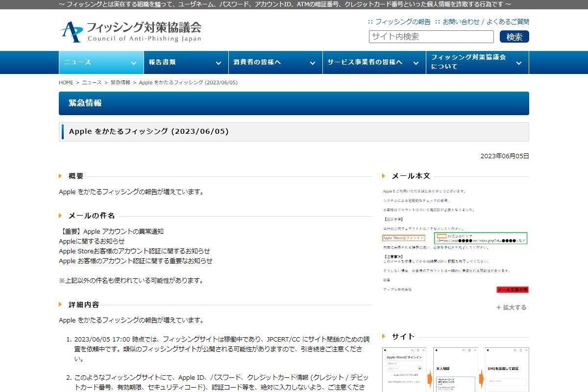The width and height of the screenshot is (588, 392).
Task: Select subject line Appleに関するお知らせ
Action: tap(92, 241)
